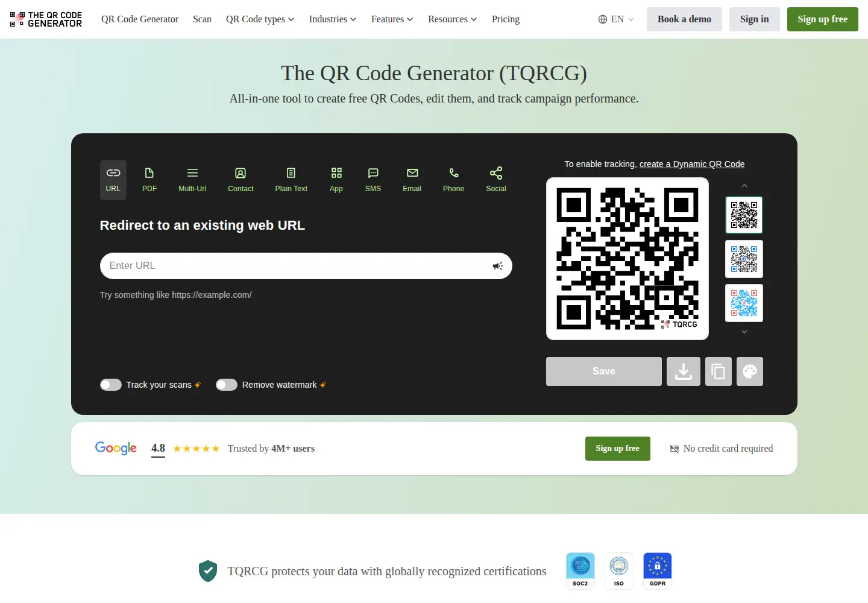Viewport: 868px width, 603px height.
Task: Click the gray Save button
Action: (604, 371)
